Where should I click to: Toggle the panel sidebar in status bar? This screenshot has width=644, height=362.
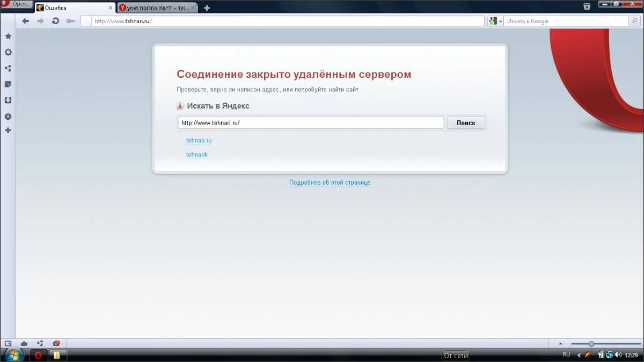(x=8, y=343)
